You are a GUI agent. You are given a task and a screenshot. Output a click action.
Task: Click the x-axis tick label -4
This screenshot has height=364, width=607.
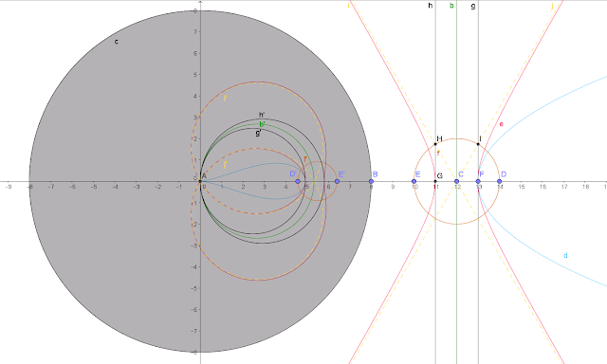coord(115,187)
